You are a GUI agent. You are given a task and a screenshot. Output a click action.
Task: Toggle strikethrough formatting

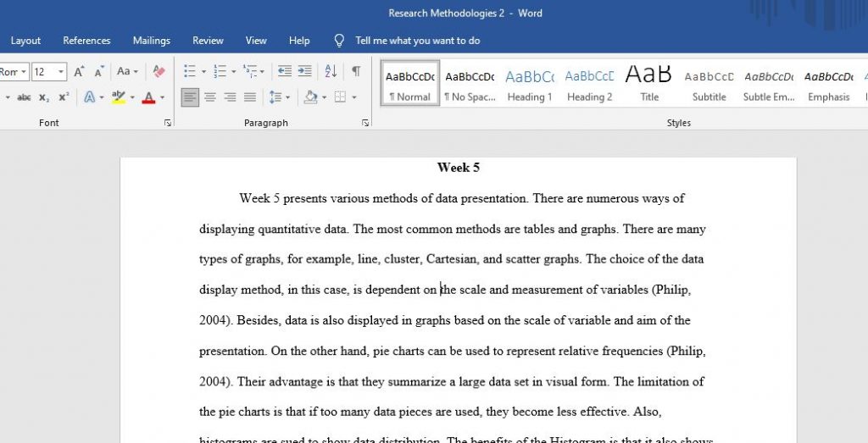pyautogui.click(x=24, y=97)
